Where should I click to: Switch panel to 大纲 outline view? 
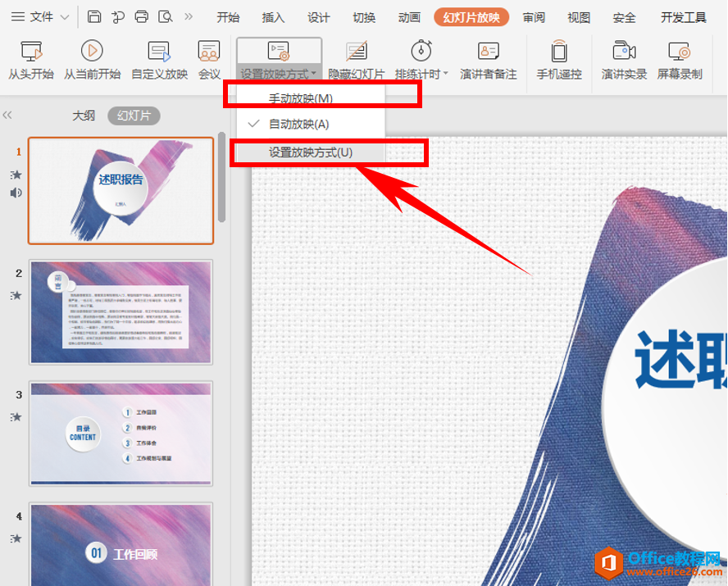pyautogui.click(x=84, y=116)
